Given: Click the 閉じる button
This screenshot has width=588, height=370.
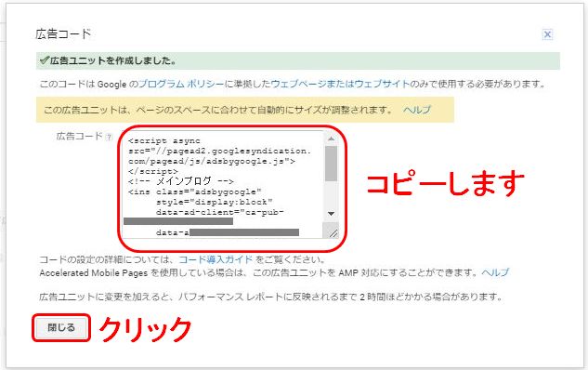Looking at the screenshot, I should pyautogui.click(x=61, y=327).
